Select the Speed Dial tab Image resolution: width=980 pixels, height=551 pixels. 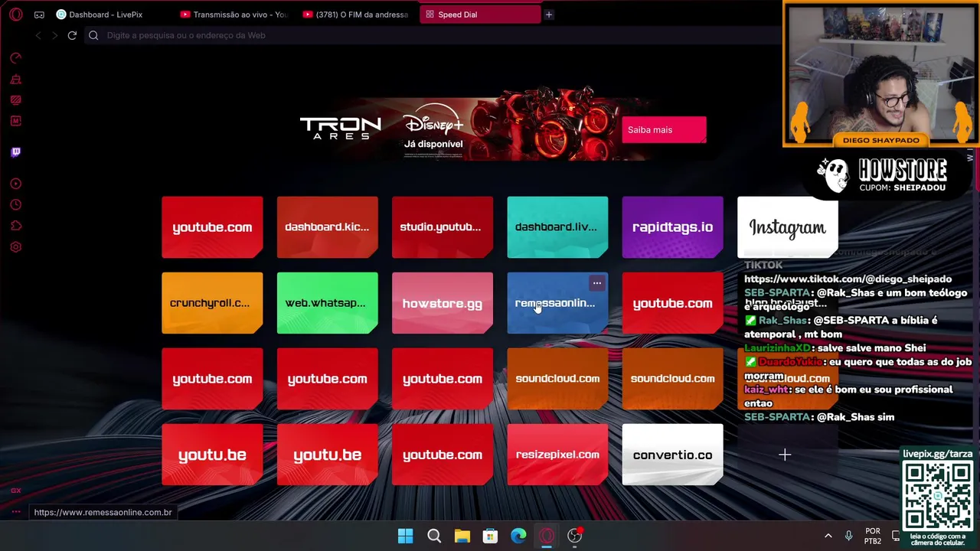480,15
